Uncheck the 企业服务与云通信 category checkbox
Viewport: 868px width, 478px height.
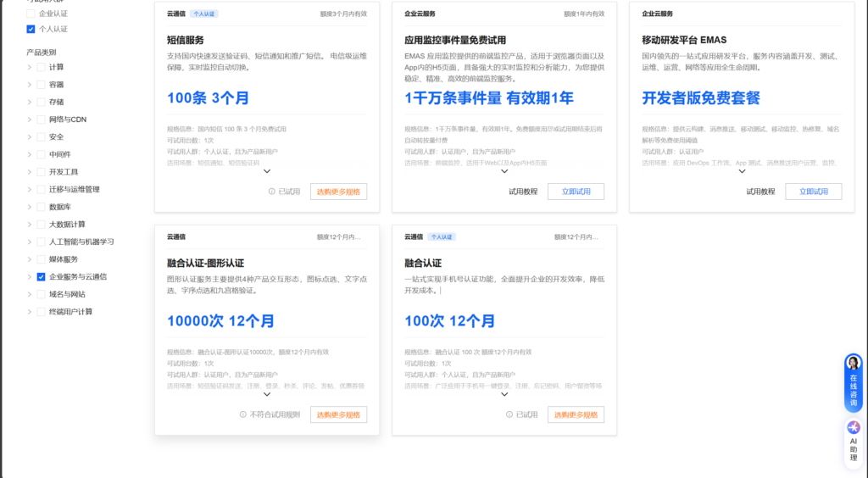point(41,276)
